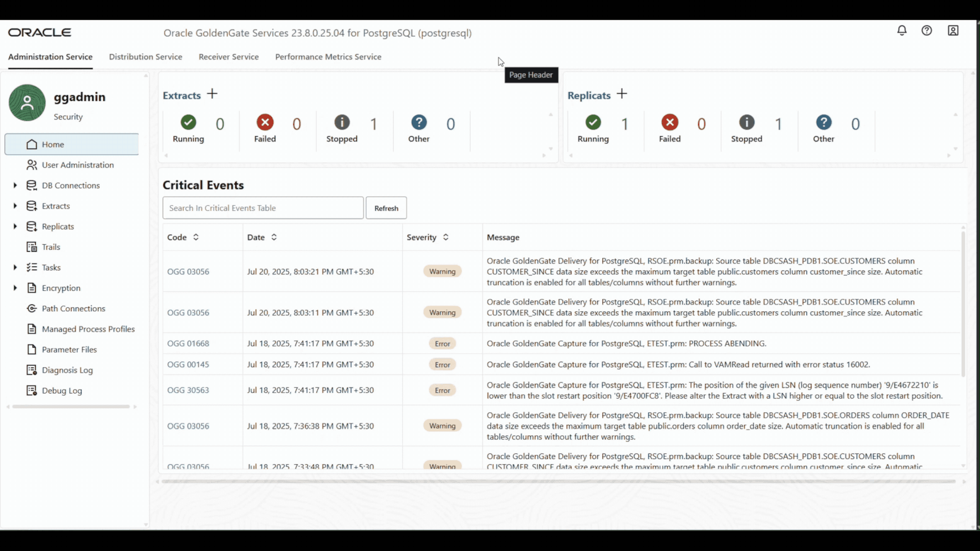Click the DB Connections database icon

click(32, 185)
